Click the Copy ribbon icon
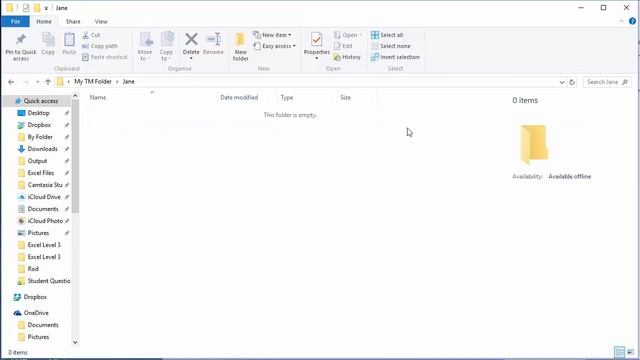Viewport: 640px width, 360px height. pos(48,40)
